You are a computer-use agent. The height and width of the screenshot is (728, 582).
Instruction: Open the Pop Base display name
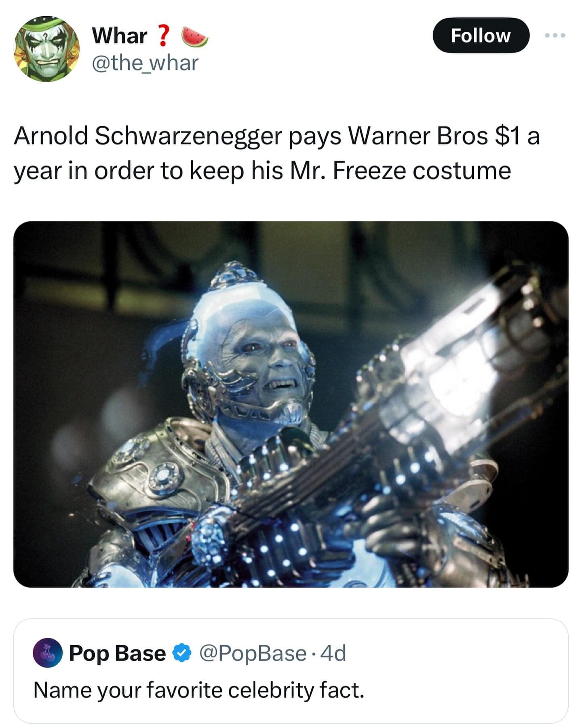point(117,653)
